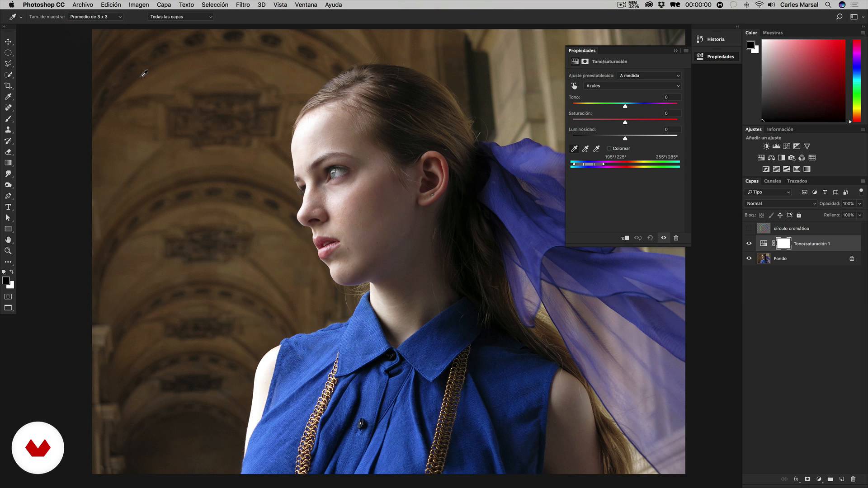Open the Archivo menu

(83, 5)
